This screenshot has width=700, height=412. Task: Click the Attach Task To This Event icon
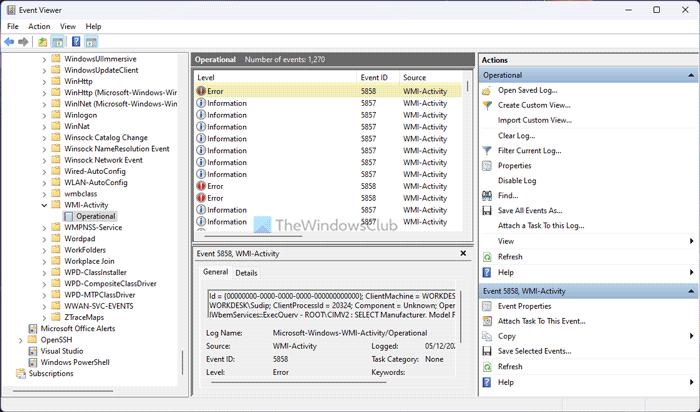pos(487,321)
